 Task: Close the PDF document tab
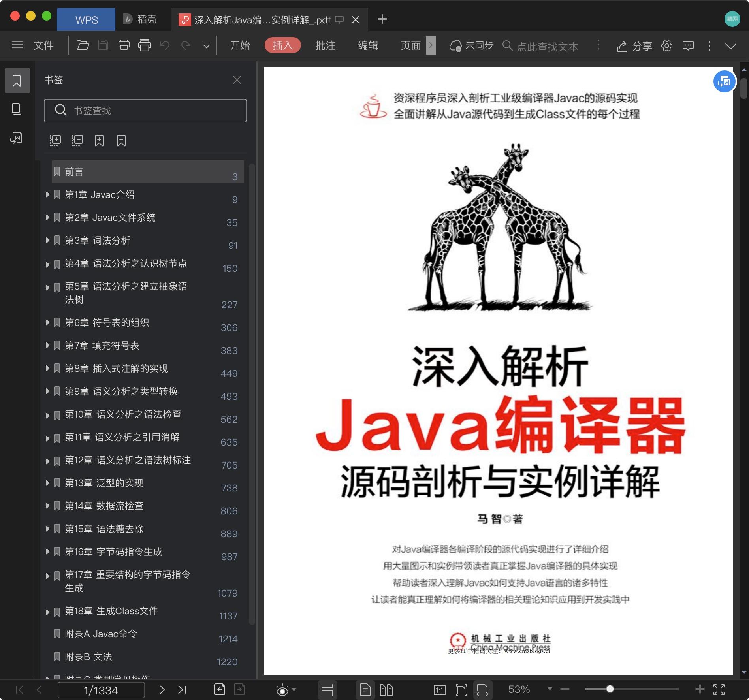356,20
